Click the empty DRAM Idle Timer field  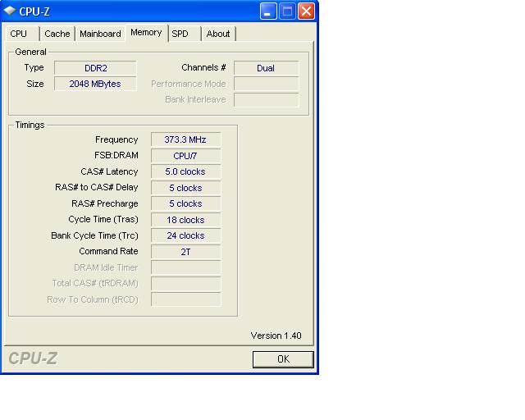(186, 267)
